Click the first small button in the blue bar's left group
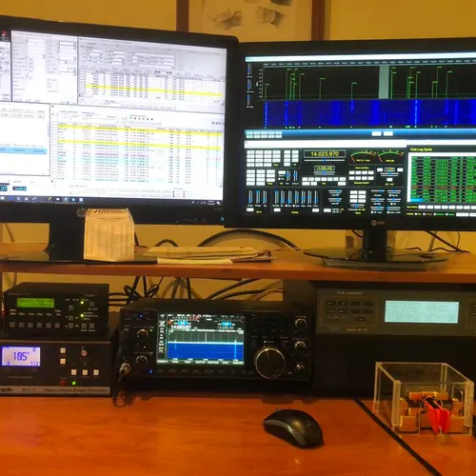Image resolution: width=476 pixels, height=476 pixels. tap(249, 133)
